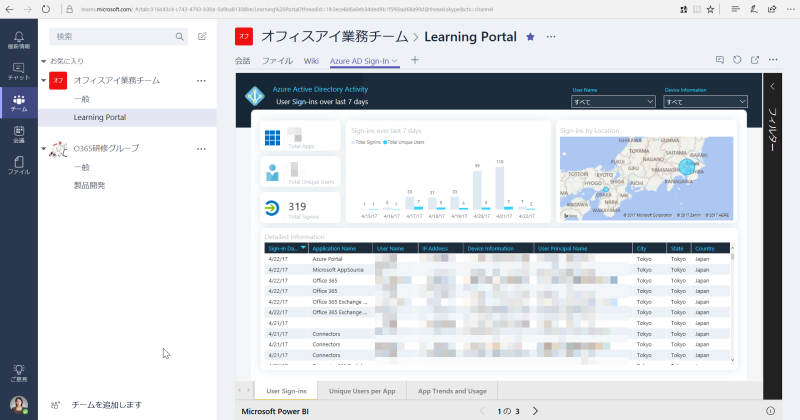The width and height of the screenshot is (800, 420).
Task: Click the browser back arrow
Action: pos(9,9)
